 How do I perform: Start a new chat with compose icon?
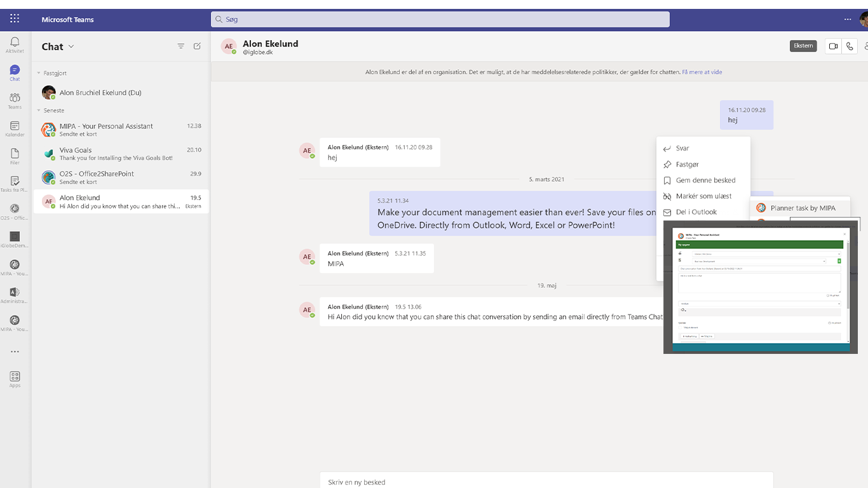[197, 46]
